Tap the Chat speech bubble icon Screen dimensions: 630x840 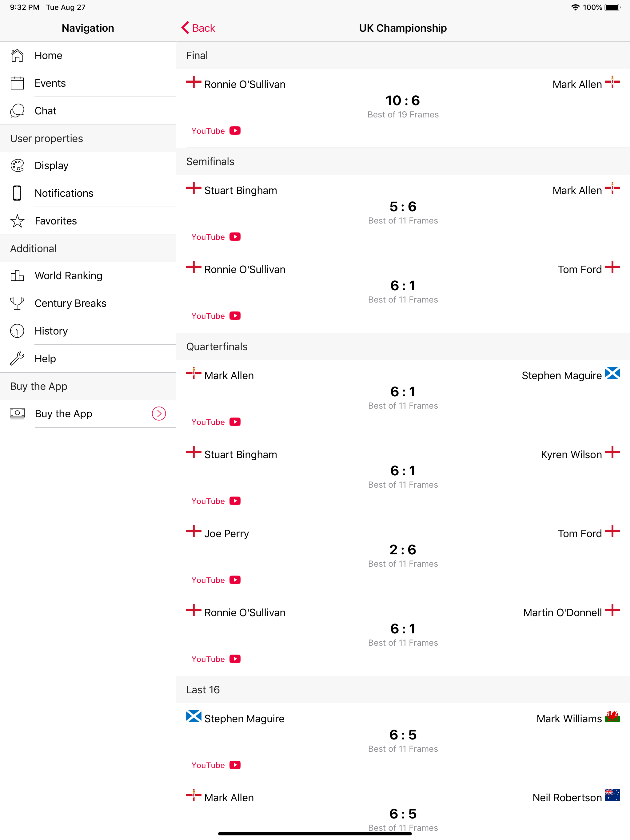[17, 111]
